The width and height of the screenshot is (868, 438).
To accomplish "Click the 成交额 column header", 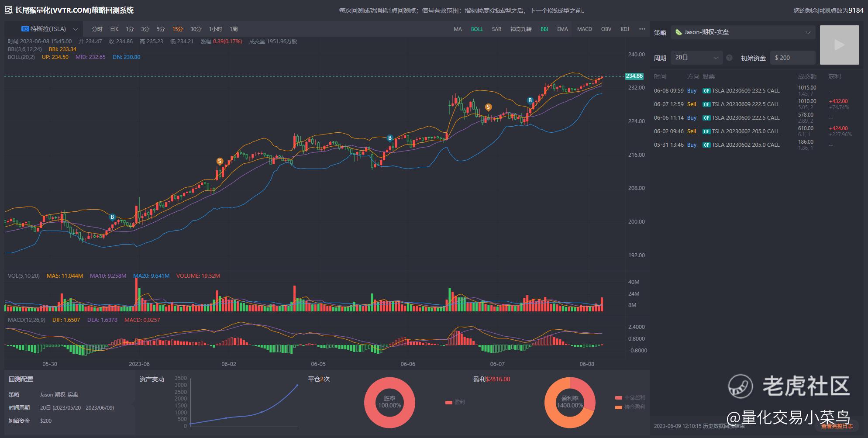I will click(807, 76).
